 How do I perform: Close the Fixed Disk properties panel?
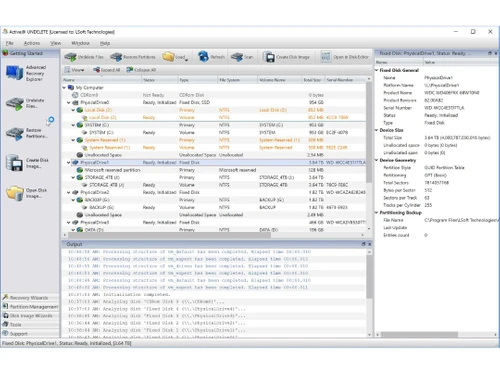[496, 53]
